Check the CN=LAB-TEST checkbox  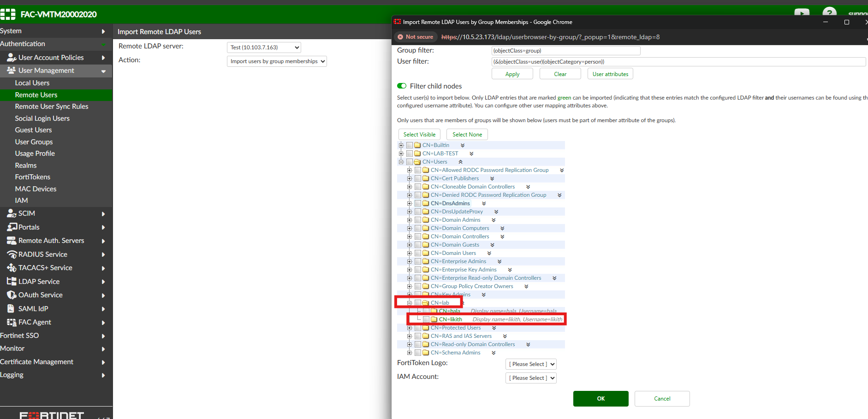410,153
